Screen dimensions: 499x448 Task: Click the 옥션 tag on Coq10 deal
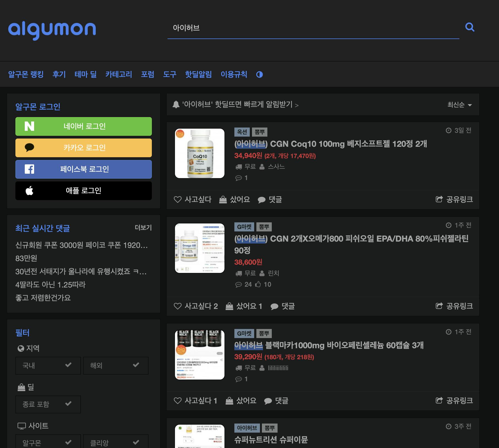[x=242, y=132]
